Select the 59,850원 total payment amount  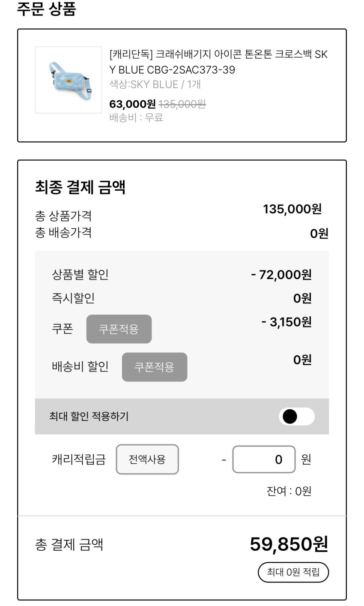(289, 544)
